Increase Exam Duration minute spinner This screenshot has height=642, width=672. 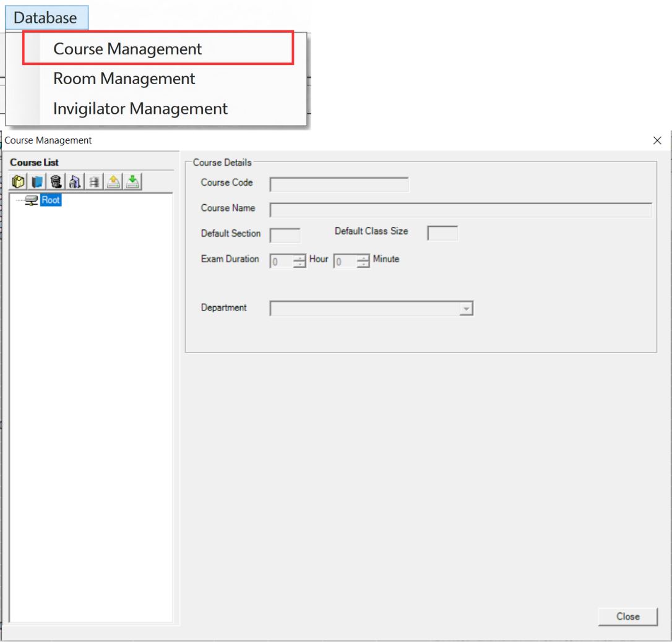pyautogui.click(x=363, y=258)
